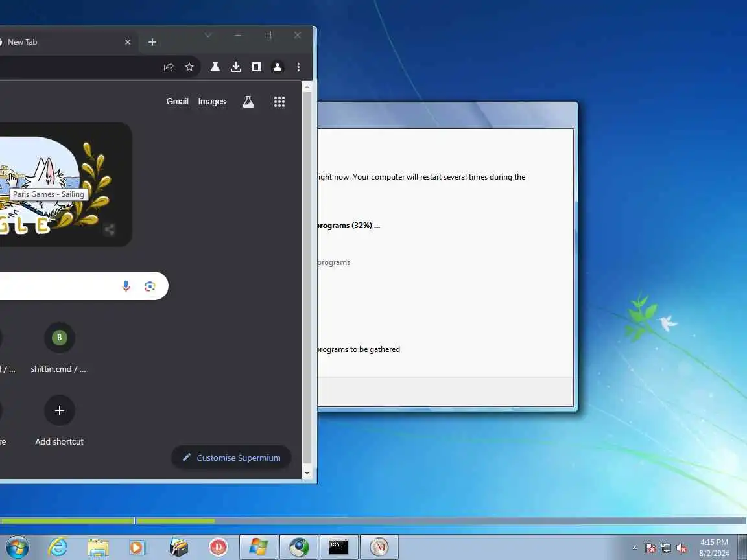The width and height of the screenshot is (747, 560).
Task: Open the Google apps grid
Action: point(279,101)
